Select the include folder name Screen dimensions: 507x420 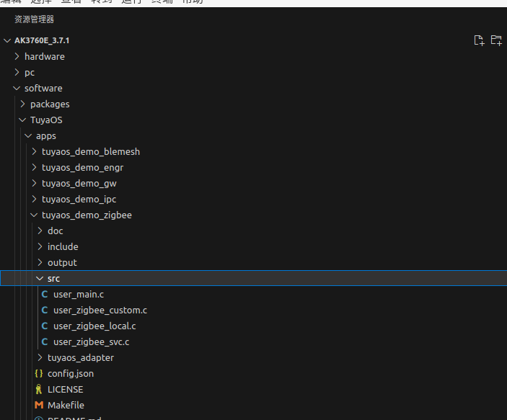(63, 246)
